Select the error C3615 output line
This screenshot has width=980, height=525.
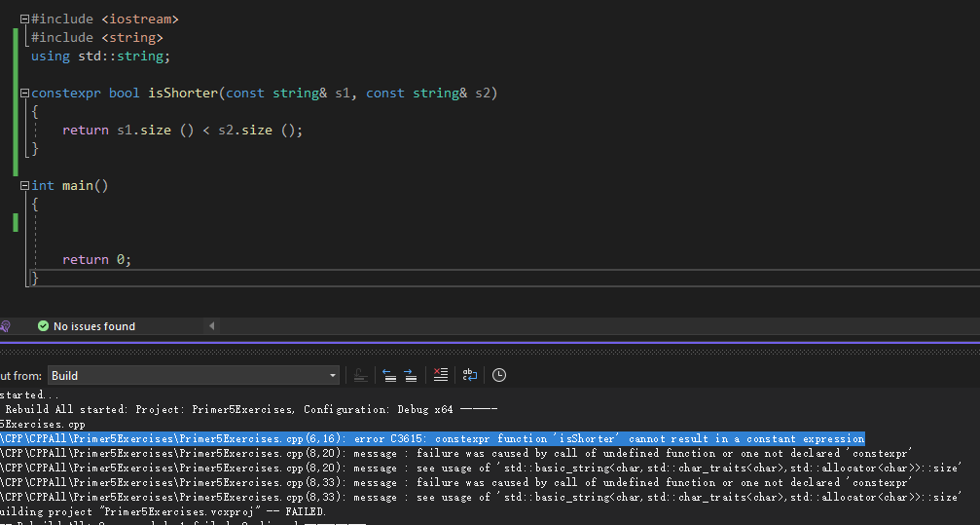point(432,438)
